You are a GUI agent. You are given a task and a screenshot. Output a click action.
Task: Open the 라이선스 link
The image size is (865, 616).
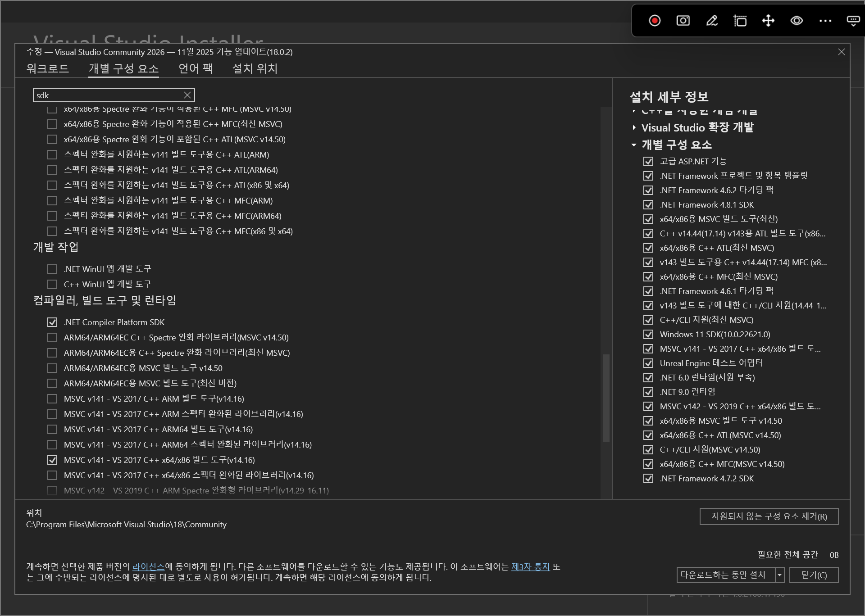click(x=149, y=567)
